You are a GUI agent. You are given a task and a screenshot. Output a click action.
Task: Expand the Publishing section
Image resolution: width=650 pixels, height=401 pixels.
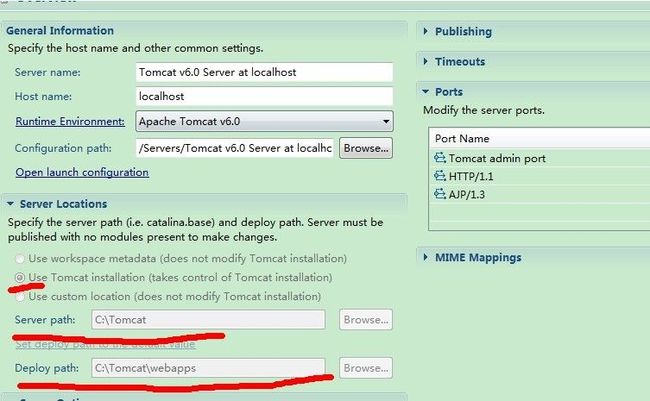[x=425, y=31]
